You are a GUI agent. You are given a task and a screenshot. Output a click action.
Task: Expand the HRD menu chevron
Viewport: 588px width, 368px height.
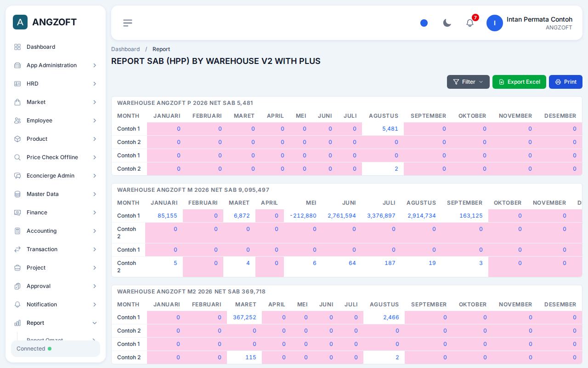(x=95, y=84)
